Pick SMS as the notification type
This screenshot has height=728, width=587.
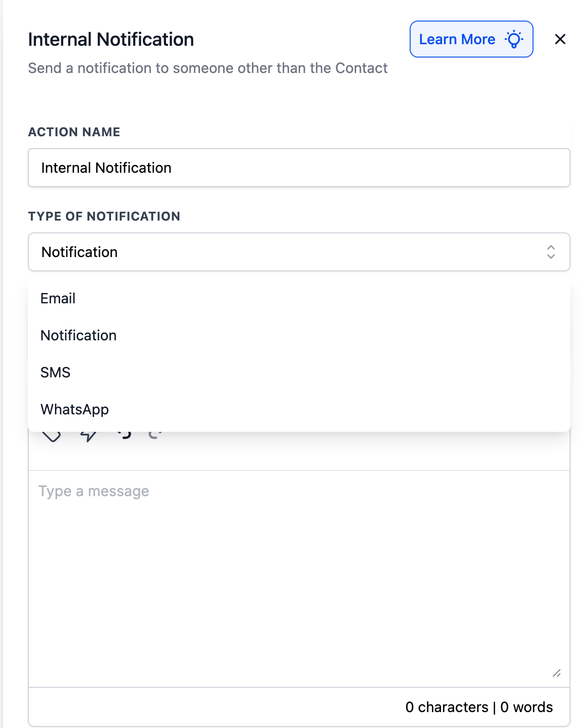56,372
